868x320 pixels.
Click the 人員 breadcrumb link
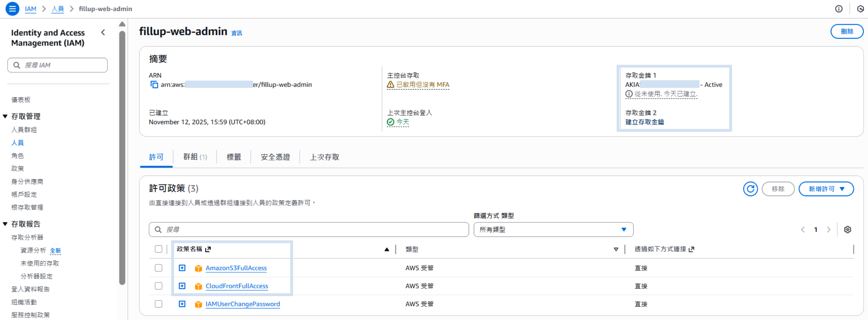(58, 9)
